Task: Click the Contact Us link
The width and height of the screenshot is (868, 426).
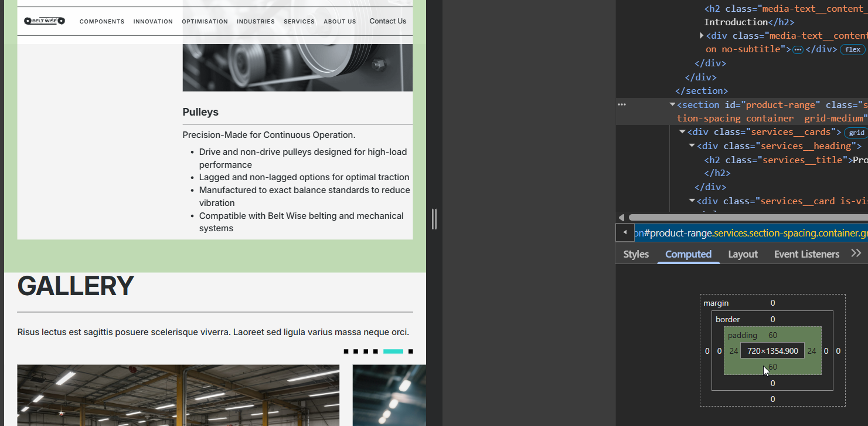Action: tap(387, 21)
